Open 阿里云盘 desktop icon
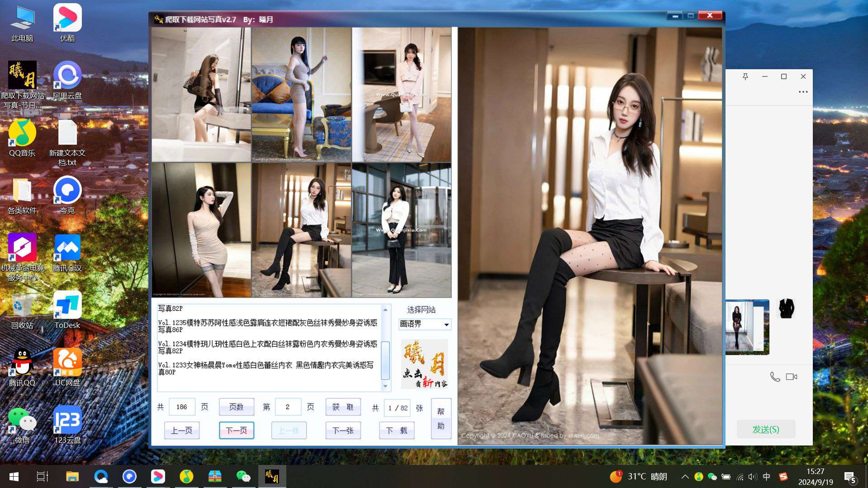Screen dimensions: 868x488 point(67,80)
